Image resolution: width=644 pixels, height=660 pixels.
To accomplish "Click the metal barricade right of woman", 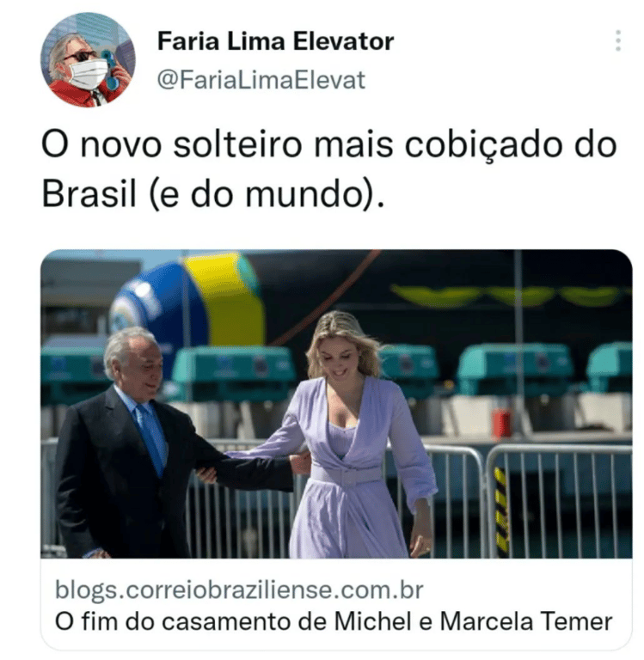I will pos(558,501).
